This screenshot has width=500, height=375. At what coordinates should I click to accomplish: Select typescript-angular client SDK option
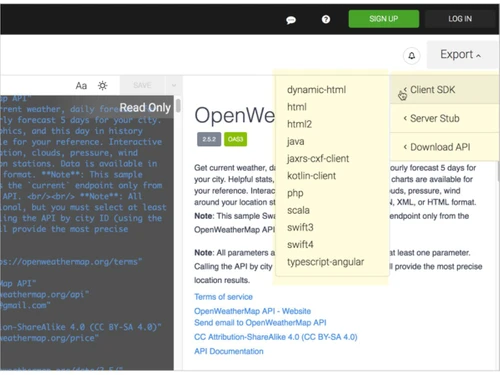(x=325, y=262)
